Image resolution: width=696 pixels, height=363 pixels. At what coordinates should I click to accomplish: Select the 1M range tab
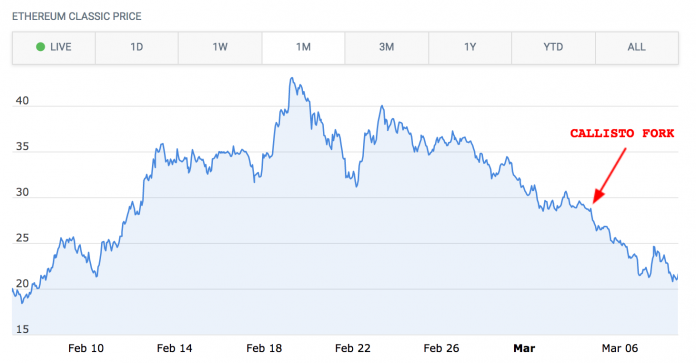point(303,47)
